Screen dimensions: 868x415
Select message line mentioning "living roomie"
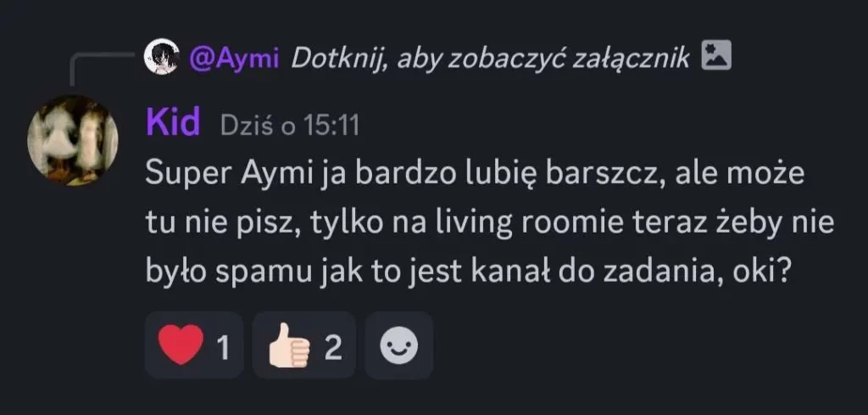pos(490,224)
